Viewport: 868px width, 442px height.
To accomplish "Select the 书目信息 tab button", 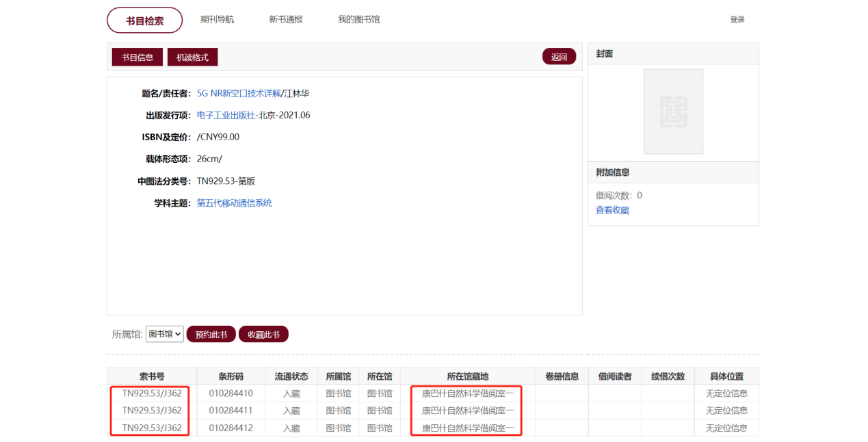I will coord(137,57).
